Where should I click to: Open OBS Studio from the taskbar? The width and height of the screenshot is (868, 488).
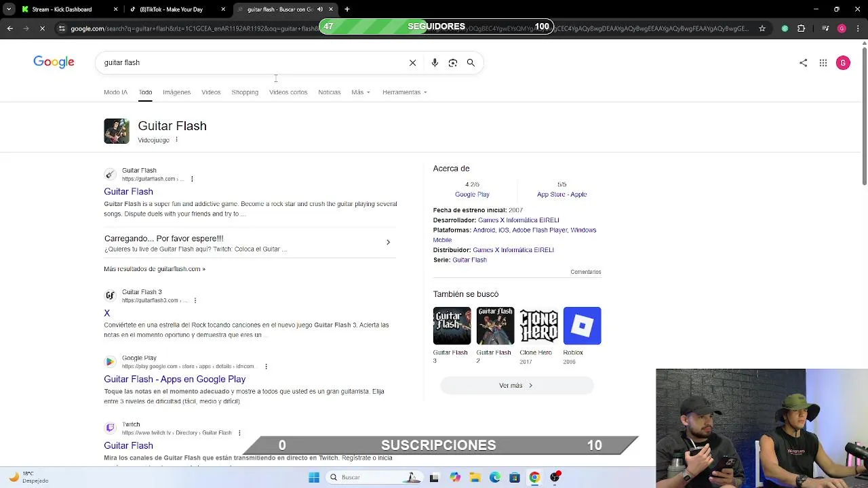(x=555, y=477)
